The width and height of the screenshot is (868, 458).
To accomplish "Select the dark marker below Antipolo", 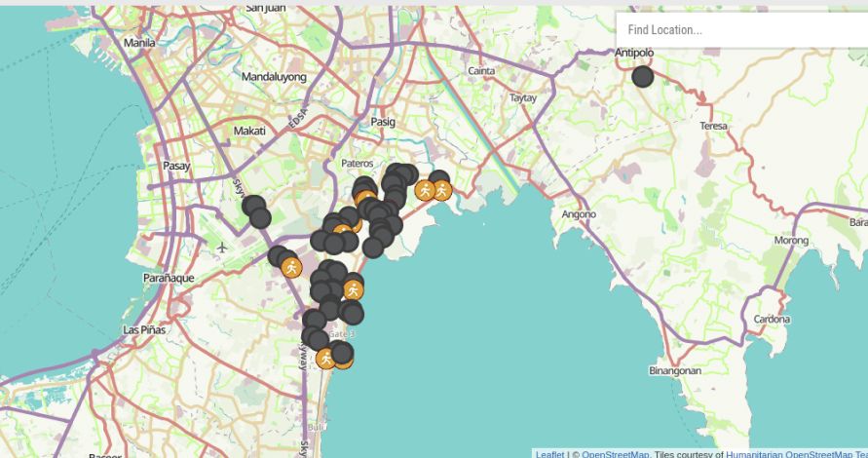I will pos(642,76).
